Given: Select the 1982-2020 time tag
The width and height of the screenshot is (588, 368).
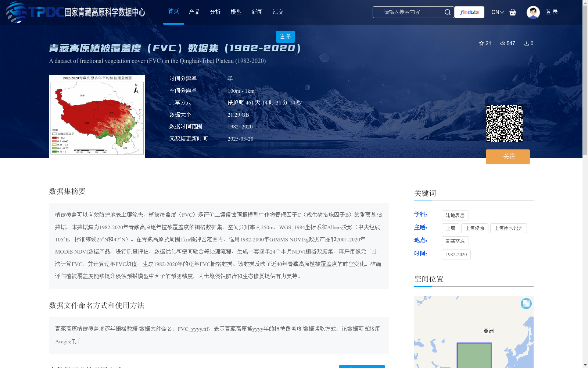Looking at the screenshot, I should pyautogui.click(x=456, y=254).
